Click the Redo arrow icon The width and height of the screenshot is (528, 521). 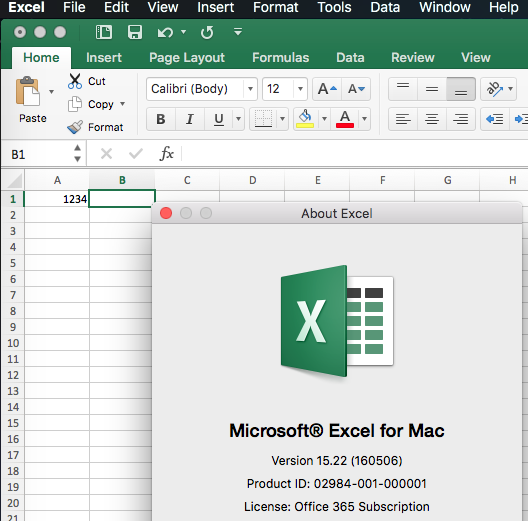click(x=207, y=33)
